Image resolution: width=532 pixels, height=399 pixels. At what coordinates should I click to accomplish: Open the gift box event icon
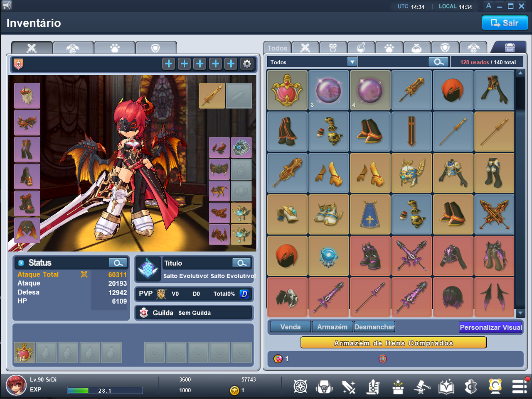point(398,387)
